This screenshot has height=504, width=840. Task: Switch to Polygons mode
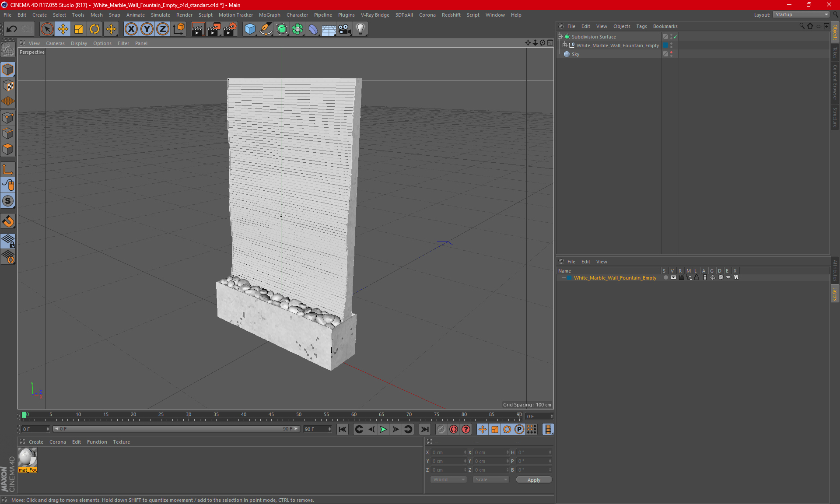pyautogui.click(x=8, y=149)
